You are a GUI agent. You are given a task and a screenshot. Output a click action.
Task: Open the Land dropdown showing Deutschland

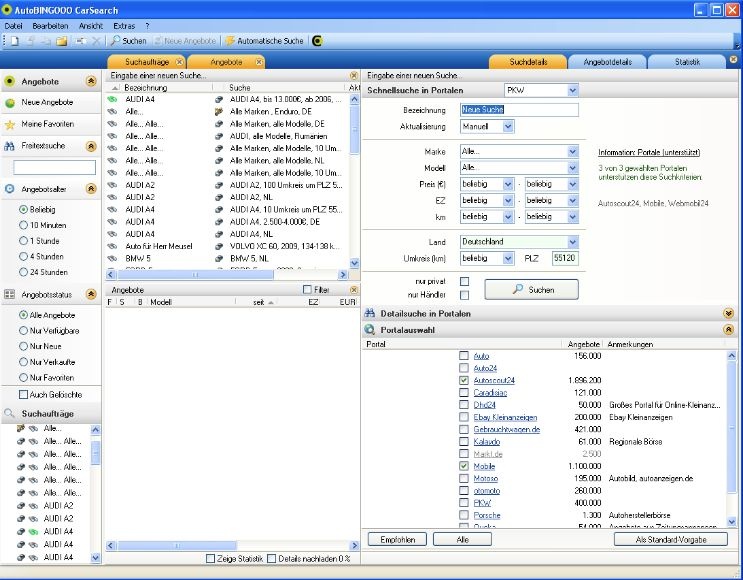click(572, 242)
